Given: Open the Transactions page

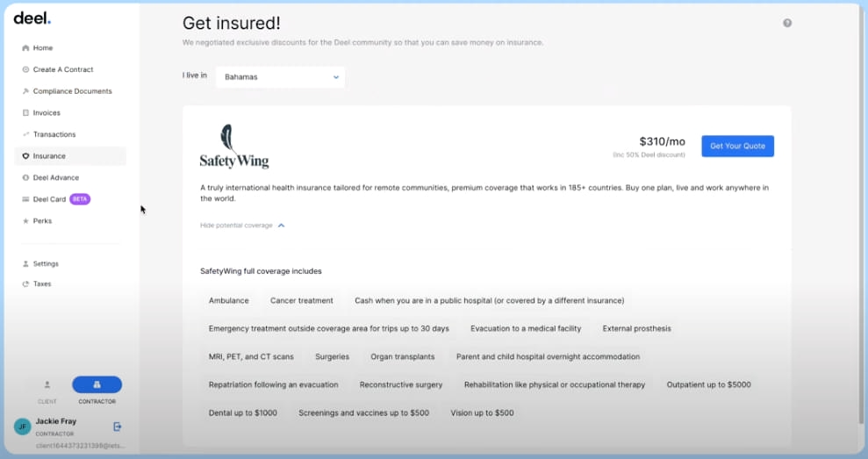Looking at the screenshot, I should tap(70, 134).
